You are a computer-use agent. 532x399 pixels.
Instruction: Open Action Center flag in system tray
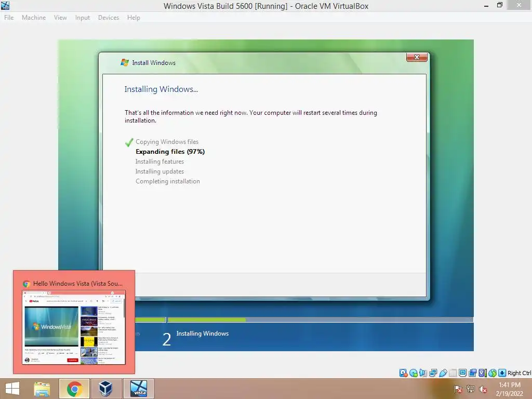pyautogui.click(x=458, y=389)
